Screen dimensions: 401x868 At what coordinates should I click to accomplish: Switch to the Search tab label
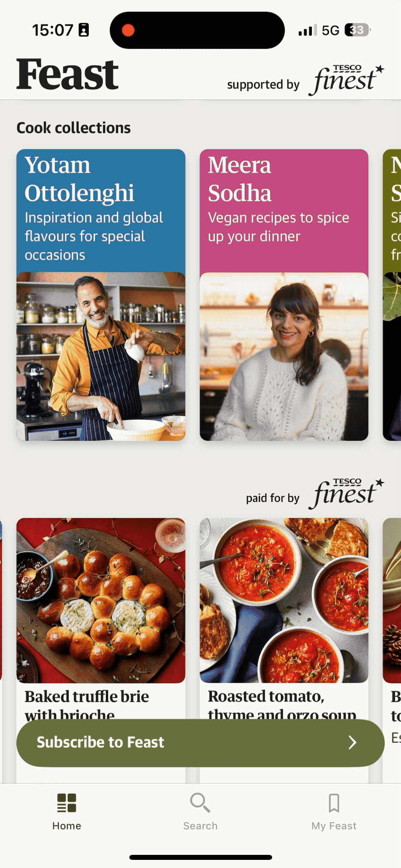click(x=200, y=826)
